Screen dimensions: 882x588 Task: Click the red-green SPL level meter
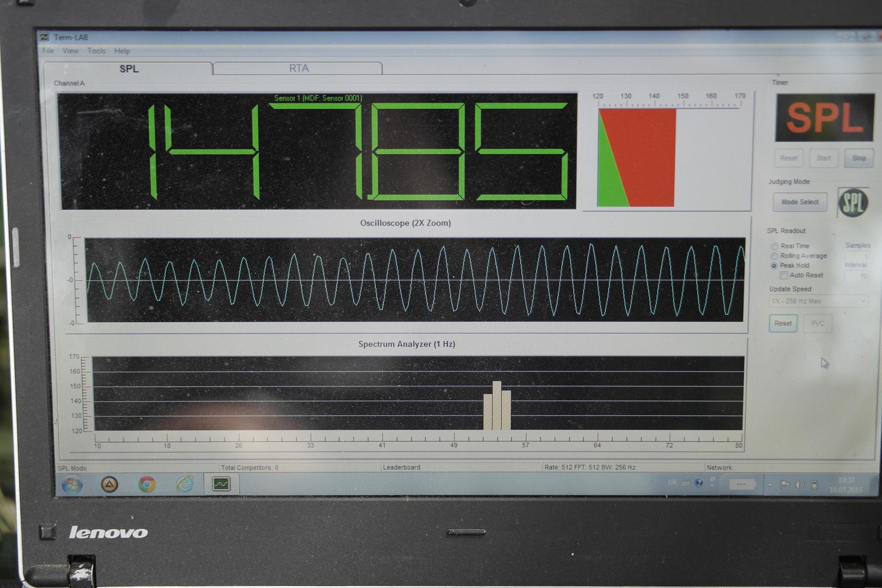pyautogui.click(x=637, y=157)
